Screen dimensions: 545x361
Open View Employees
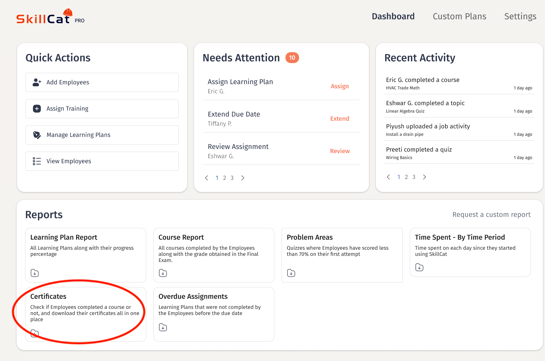coord(102,161)
